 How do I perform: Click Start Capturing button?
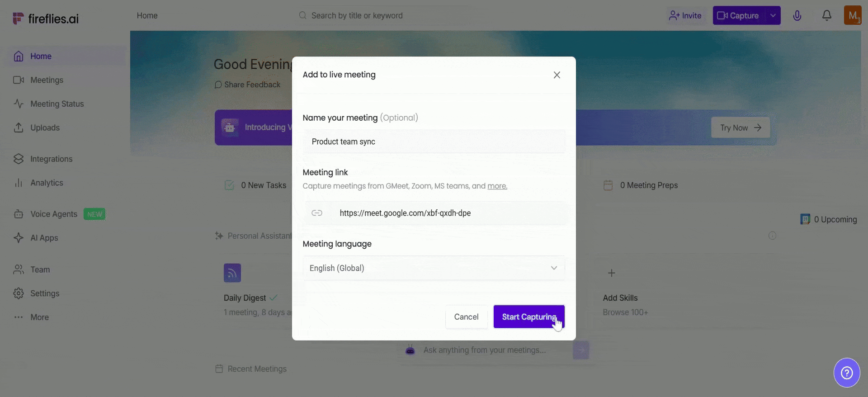pyautogui.click(x=529, y=317)
